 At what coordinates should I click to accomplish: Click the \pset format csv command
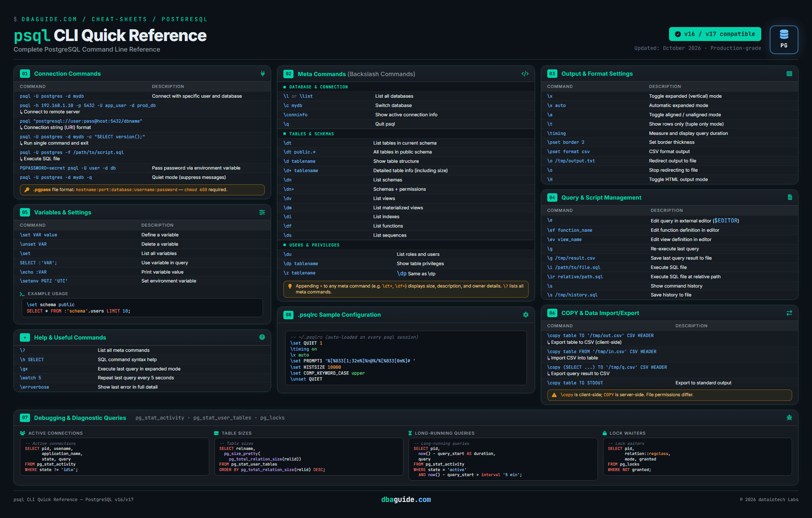pos(568,152)
